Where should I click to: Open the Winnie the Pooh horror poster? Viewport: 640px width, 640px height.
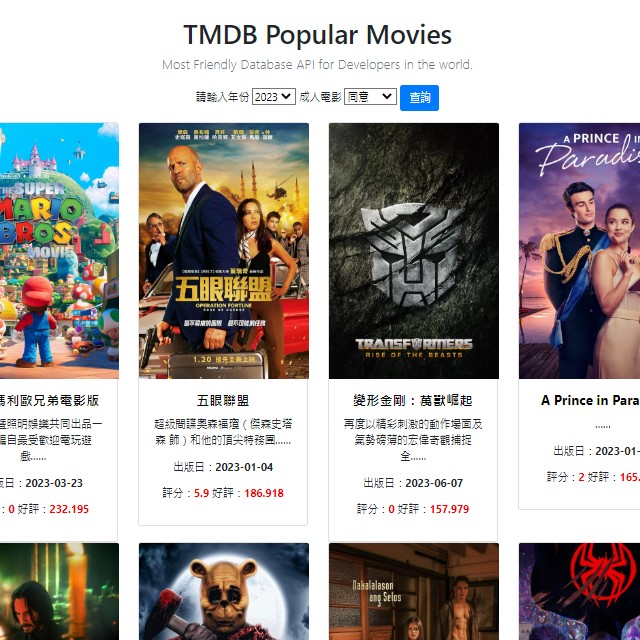click(x=224, y=591)
